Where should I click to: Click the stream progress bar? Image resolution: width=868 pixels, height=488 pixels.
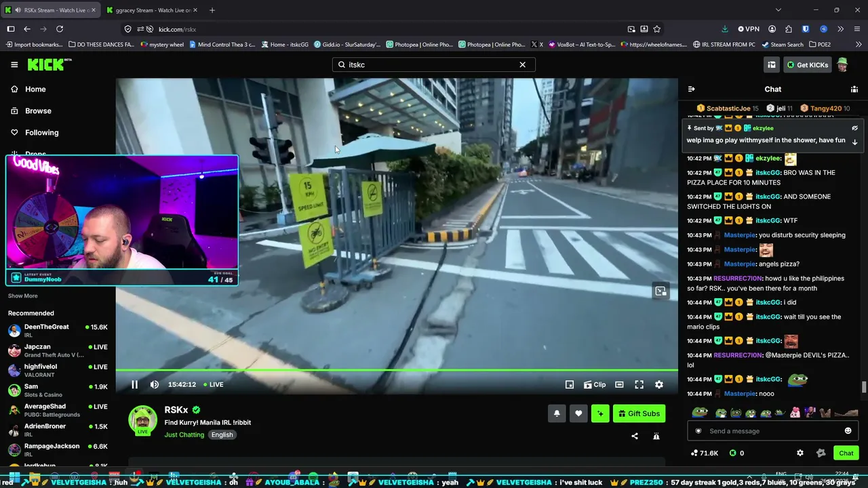point(397,370)
